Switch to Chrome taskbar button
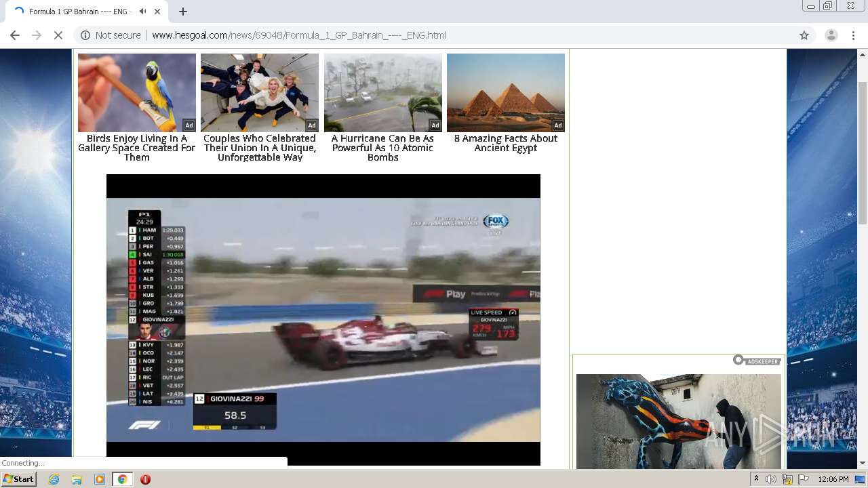868x488 pixels. (x=122, y=479)
